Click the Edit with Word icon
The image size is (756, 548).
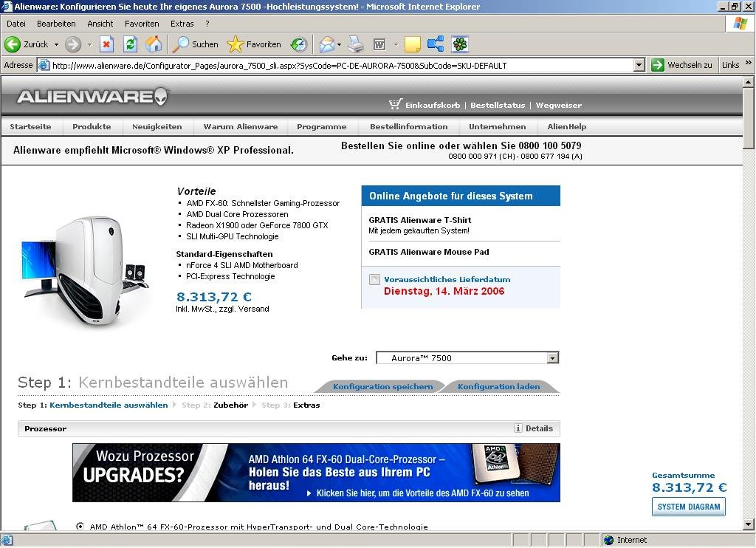point(380,44)
